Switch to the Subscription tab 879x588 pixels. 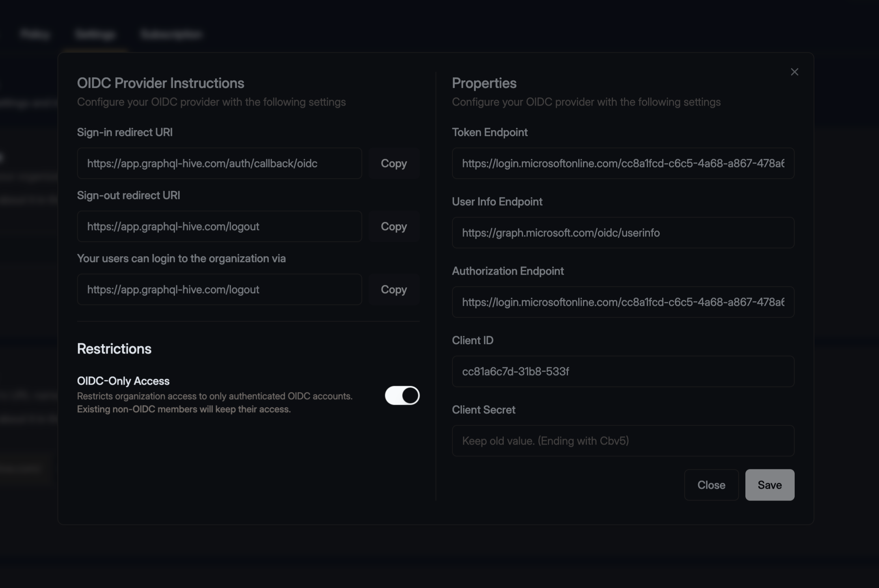[x=171, y=34]
